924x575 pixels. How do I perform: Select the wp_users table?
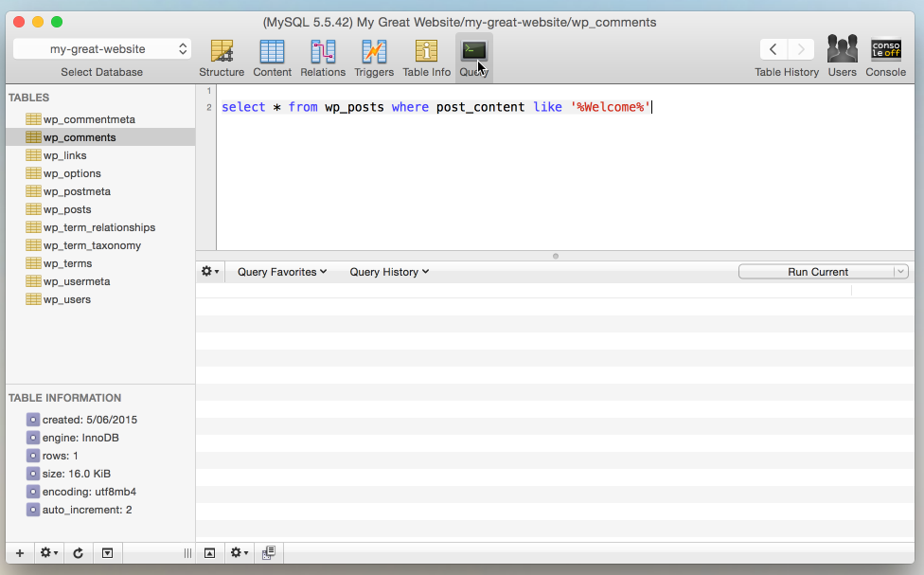(66, 299)
